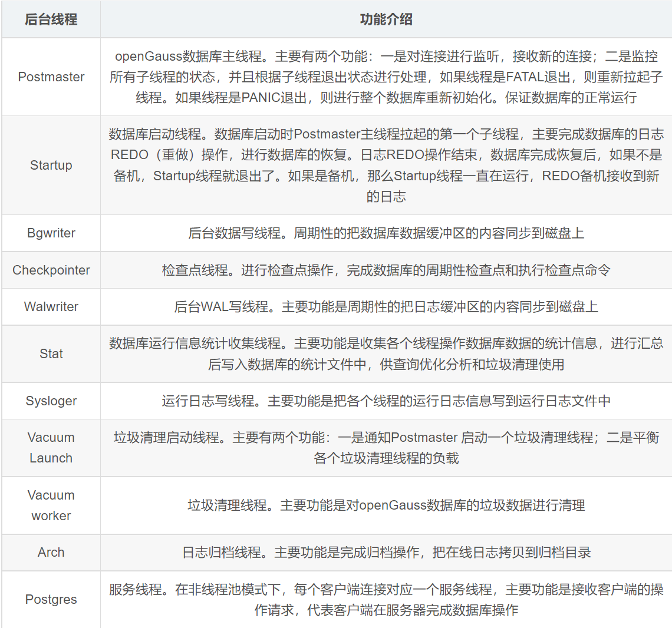The height and width of the screenshot is (628, 672).
Task: Select the Sysloger thread name
Action: coord(51,401)
